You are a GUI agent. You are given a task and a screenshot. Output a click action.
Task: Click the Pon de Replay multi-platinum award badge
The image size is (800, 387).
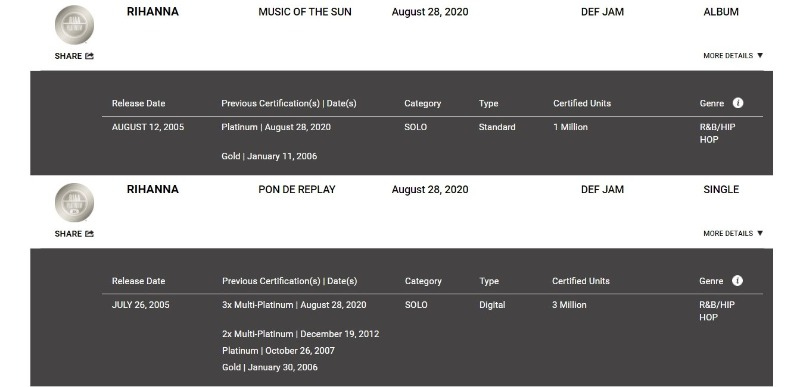tap(74, 202)
